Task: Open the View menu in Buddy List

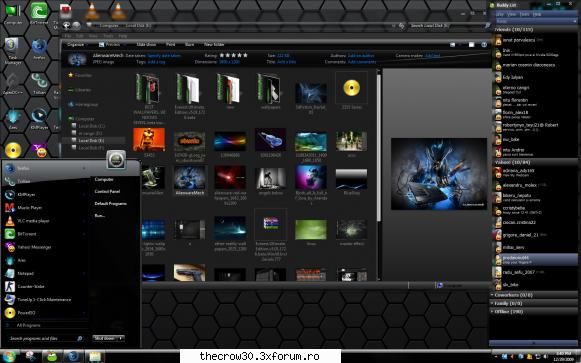Action: pos(512,14)
